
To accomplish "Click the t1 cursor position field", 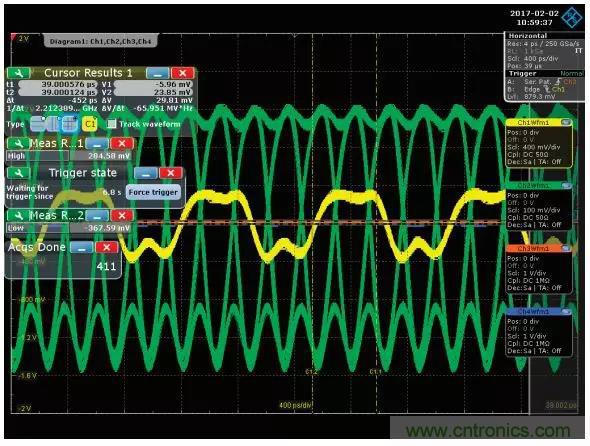I will tap(57, 84).
